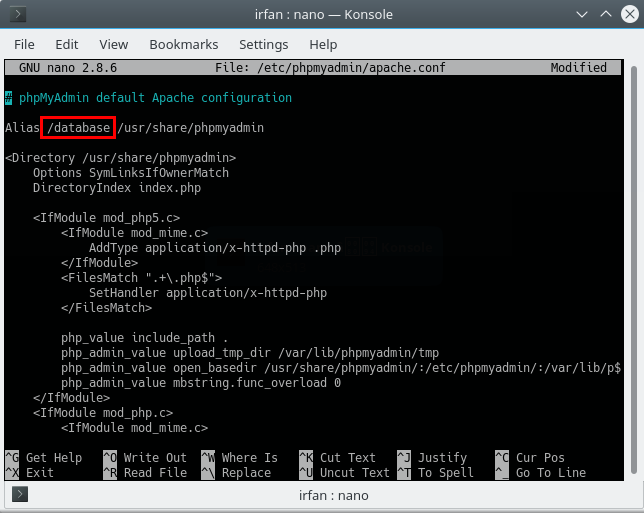Close the Konsole window

(x=630, y=14)
